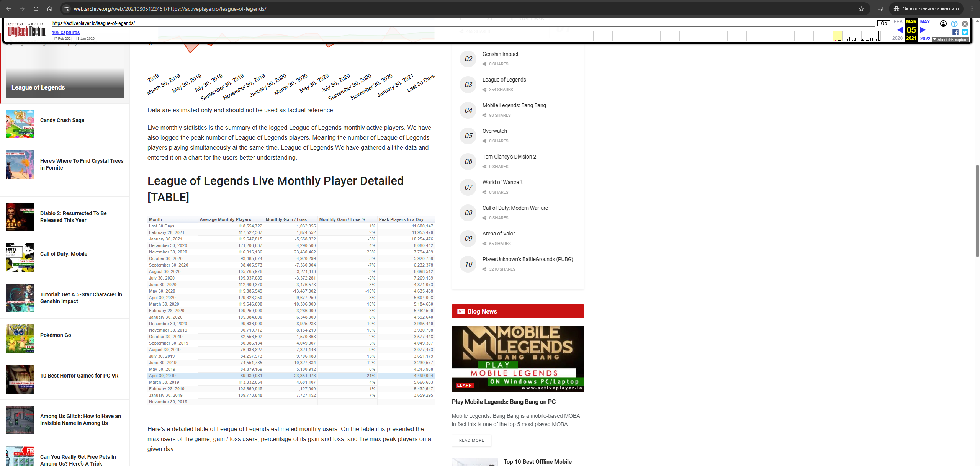Click the Go button in Wayback toolbar
The width and height of the screenshot is (980, 466).
click(884, 23)
